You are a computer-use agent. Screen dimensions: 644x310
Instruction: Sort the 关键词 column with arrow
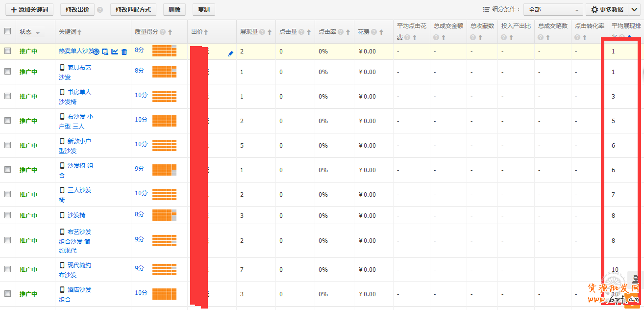pyautogui.click(x=79, y=32)
